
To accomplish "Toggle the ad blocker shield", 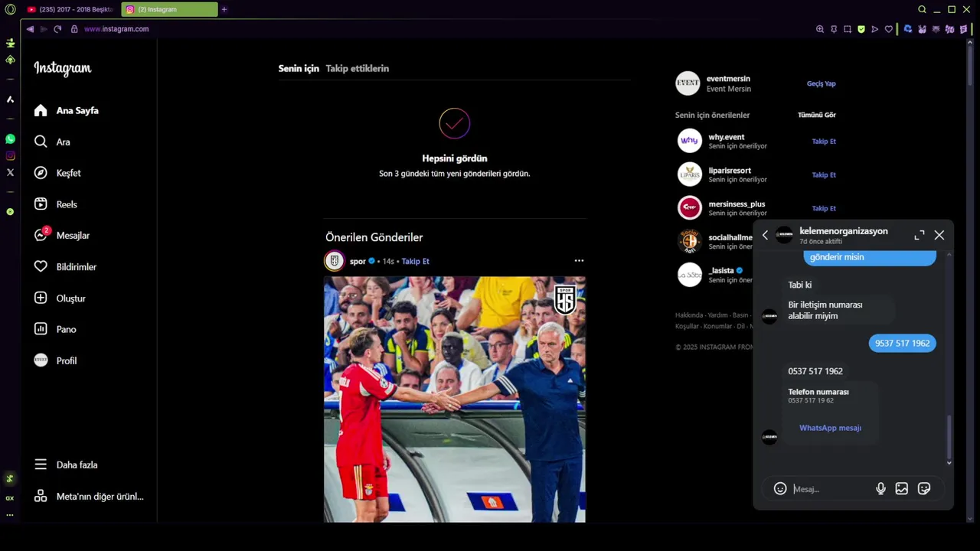I will [861, 29].
